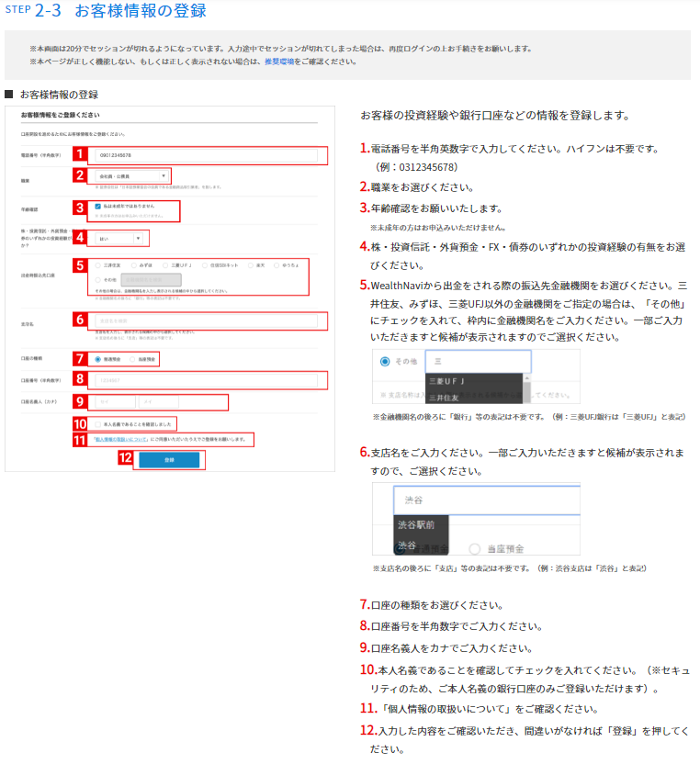Click the session timeout notice mentioning 20分

pos(281,49)
